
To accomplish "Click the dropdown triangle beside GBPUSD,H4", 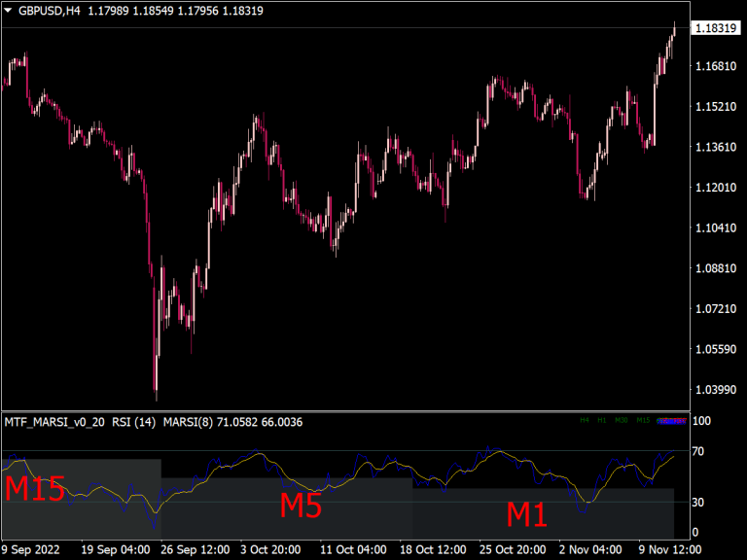I will click(x=9, y=10).
